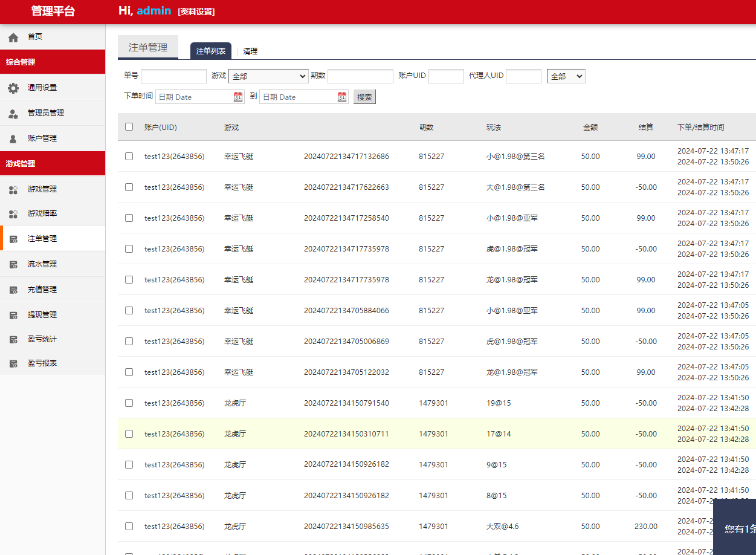
Task: Click 小@1.98@第三名 cell
Action: [x=515, y=157]
